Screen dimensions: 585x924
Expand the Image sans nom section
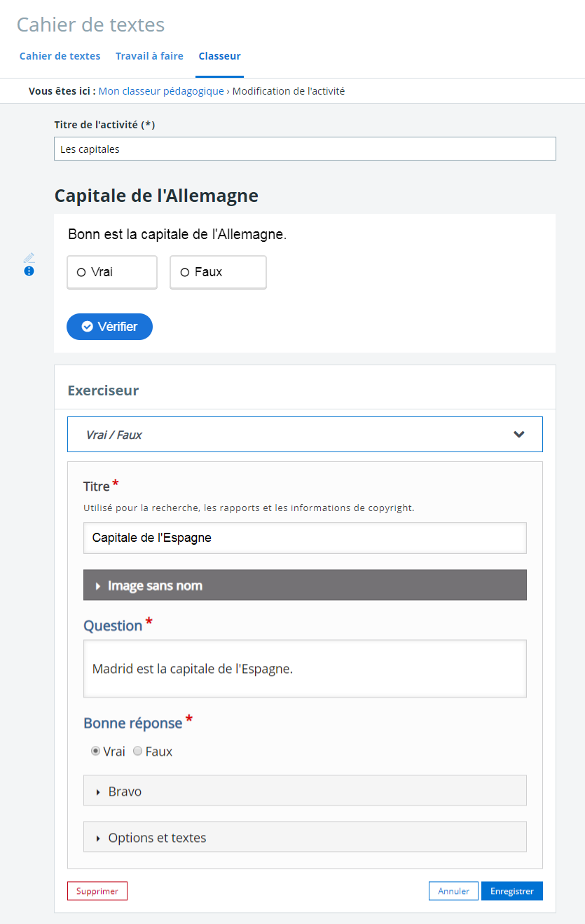(305, 585)
